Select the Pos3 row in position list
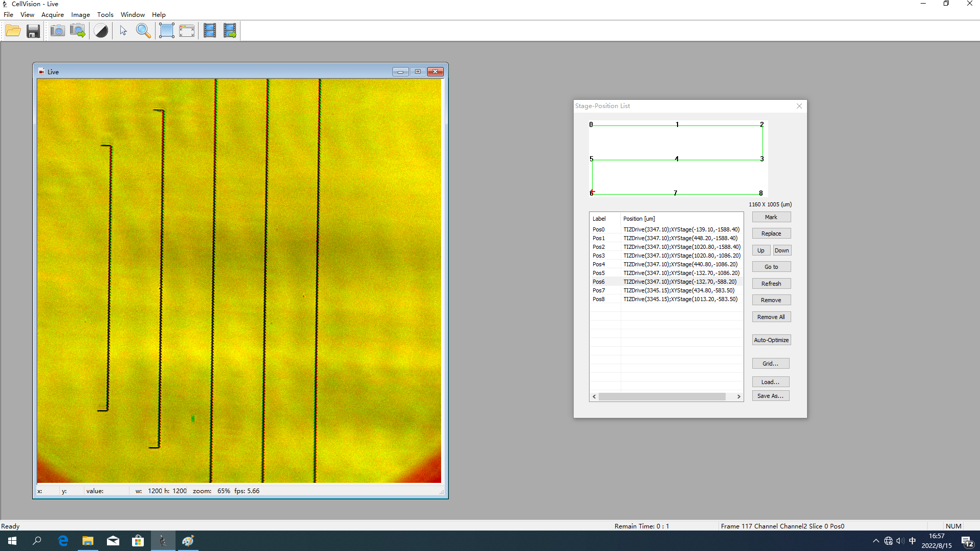 coord(665,256)
